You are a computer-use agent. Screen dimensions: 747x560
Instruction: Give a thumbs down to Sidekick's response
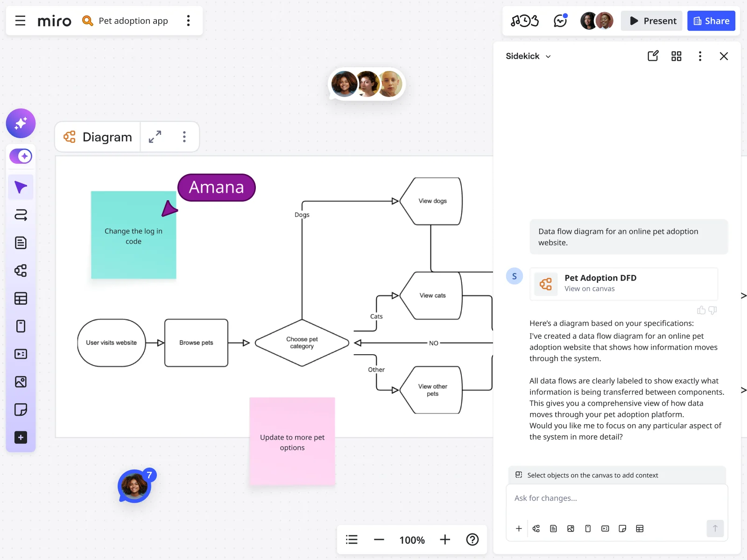pos(712,310)
